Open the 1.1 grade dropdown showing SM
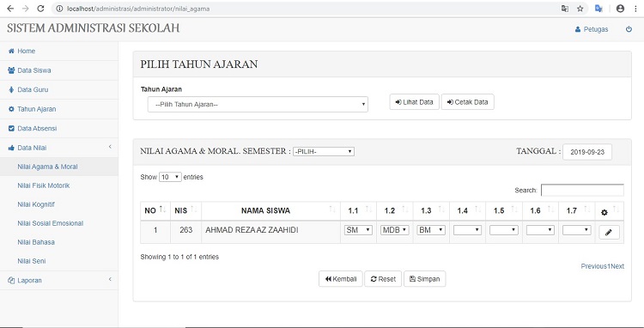644x328 pixels. click(358, 230)
